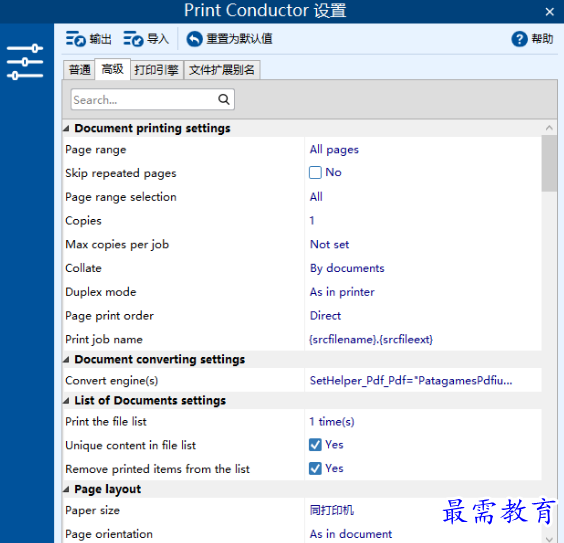Click the 导入 import settings icon

pyautogui.click(x=133, y=39)
